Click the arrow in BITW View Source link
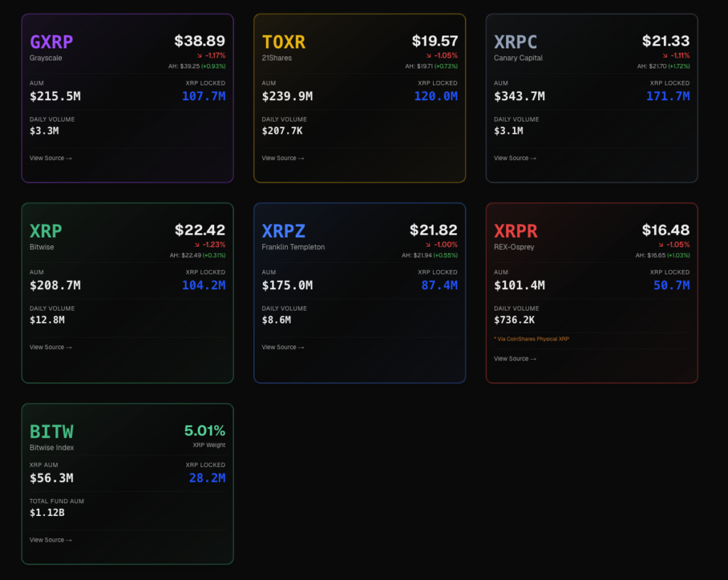The height and width of the screenshot is (580, 728). click(x=68, y=539)
